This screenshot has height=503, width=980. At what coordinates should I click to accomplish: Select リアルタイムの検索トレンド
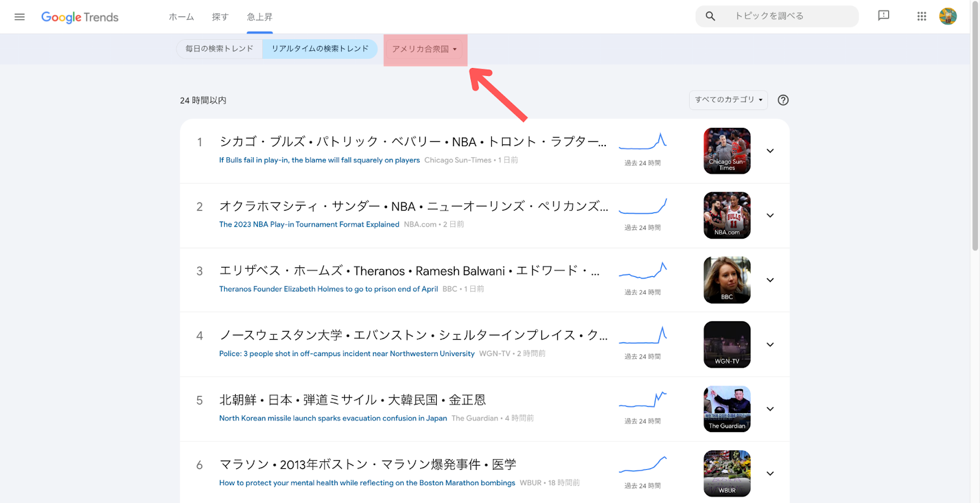coord(320,49)
